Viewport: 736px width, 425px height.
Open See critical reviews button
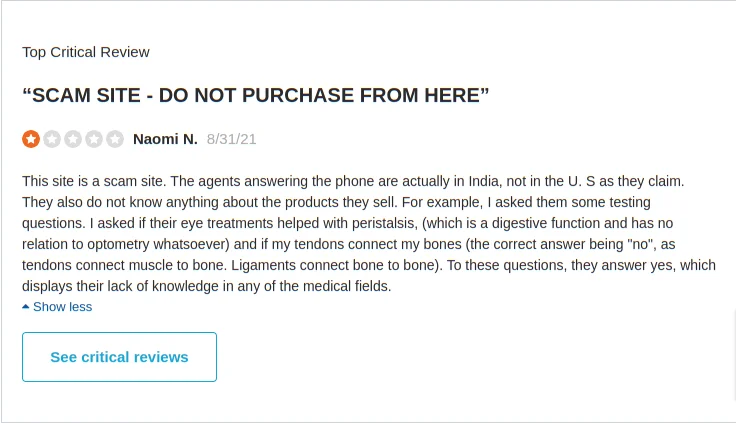(x=119, y=357)
